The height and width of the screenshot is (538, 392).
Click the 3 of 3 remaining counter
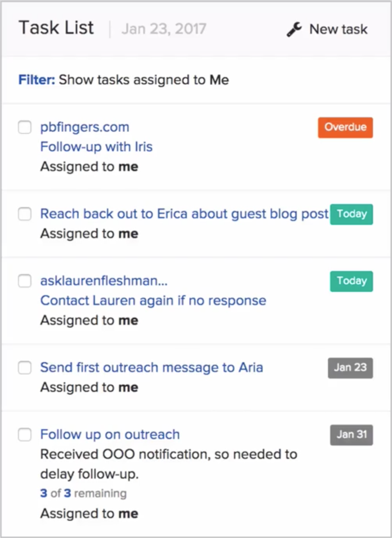[x=83, y=493]
